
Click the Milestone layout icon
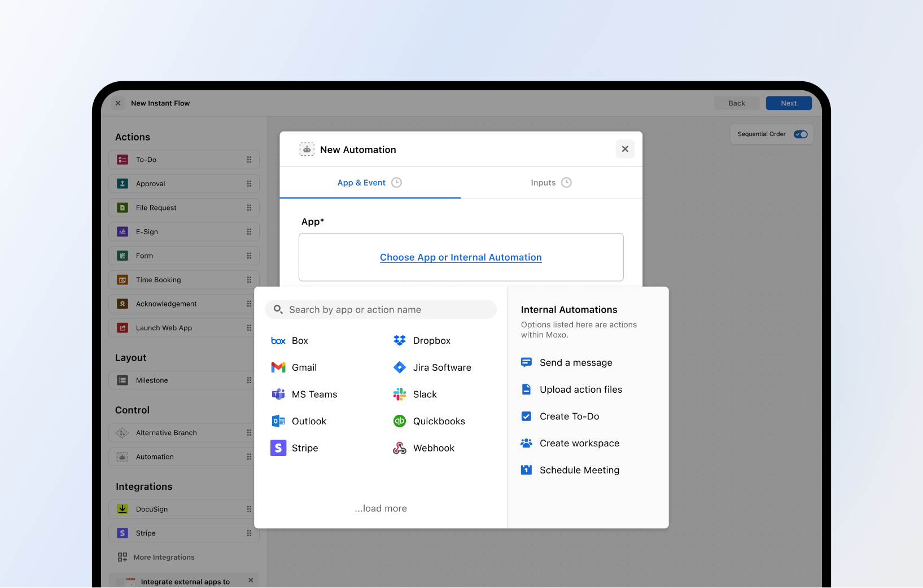tap(123, 380)
